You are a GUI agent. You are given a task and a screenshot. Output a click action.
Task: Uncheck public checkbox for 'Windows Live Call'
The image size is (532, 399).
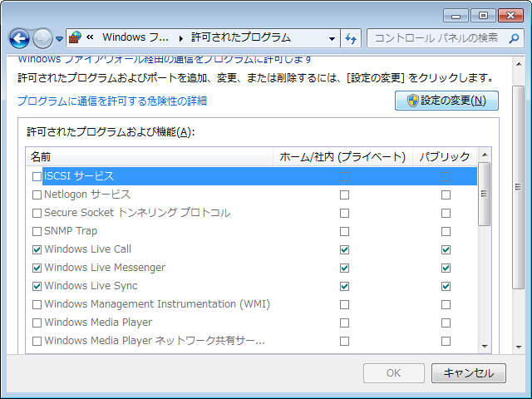point(446,249)
